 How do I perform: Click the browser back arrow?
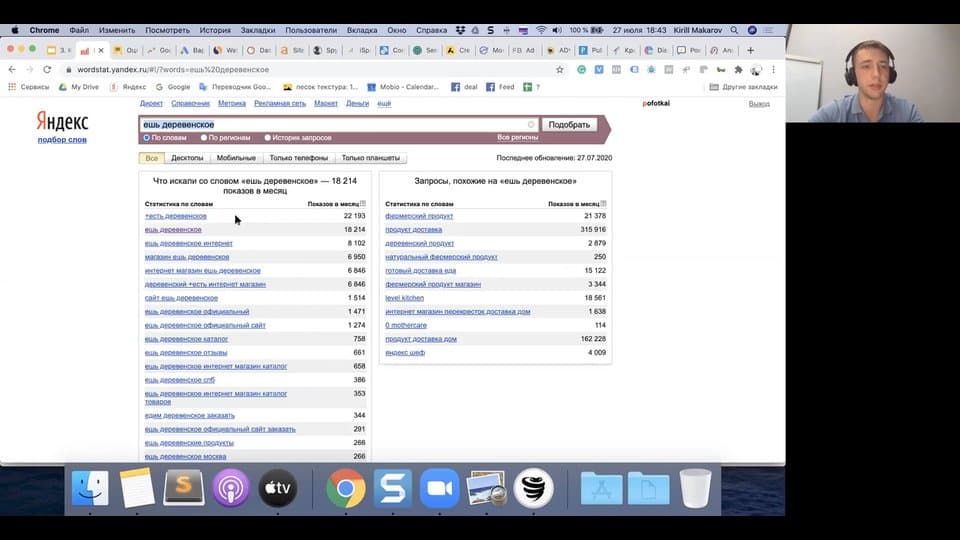(12, 70)
